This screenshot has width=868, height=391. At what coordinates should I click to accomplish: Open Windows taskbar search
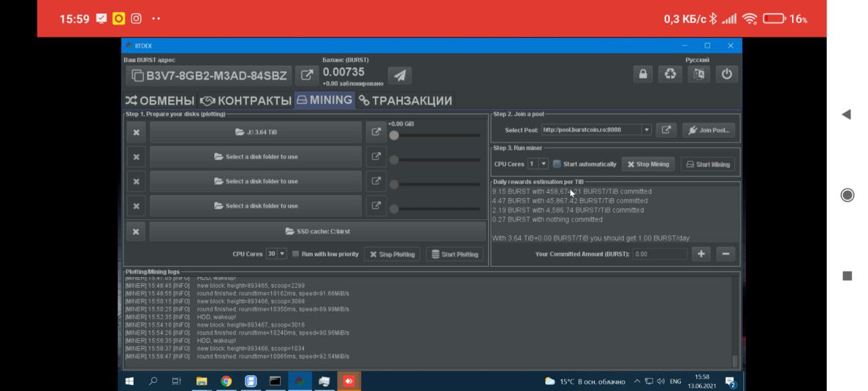(153, 381)
